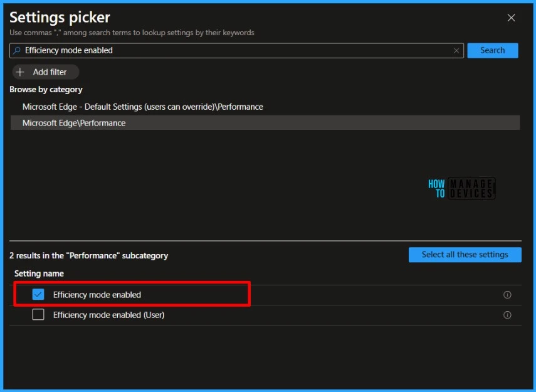
Task: Click the Setting name column header
Action: click(39, 273)
